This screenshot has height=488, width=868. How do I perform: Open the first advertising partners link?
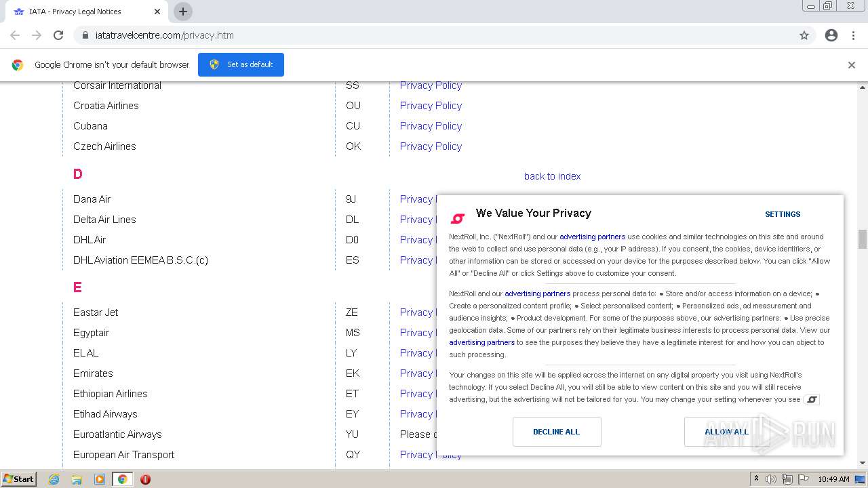click(x=592, y=237)
